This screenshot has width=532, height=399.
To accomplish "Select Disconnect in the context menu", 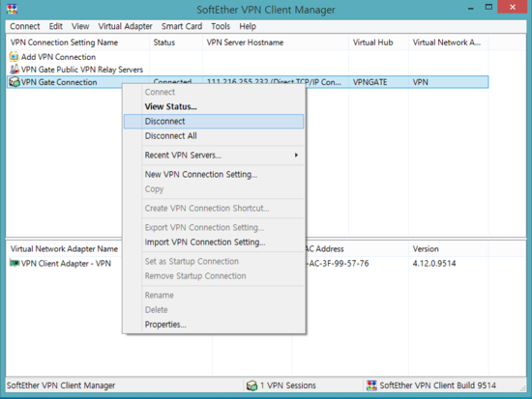I will pyautogui.click(x=214, y=122).
